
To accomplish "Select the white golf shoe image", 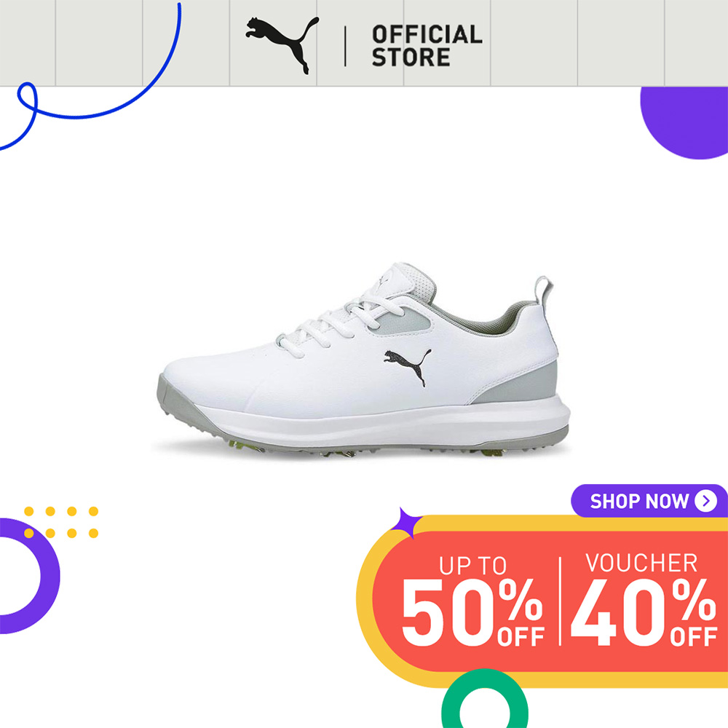I will click(x=362, y=360).
